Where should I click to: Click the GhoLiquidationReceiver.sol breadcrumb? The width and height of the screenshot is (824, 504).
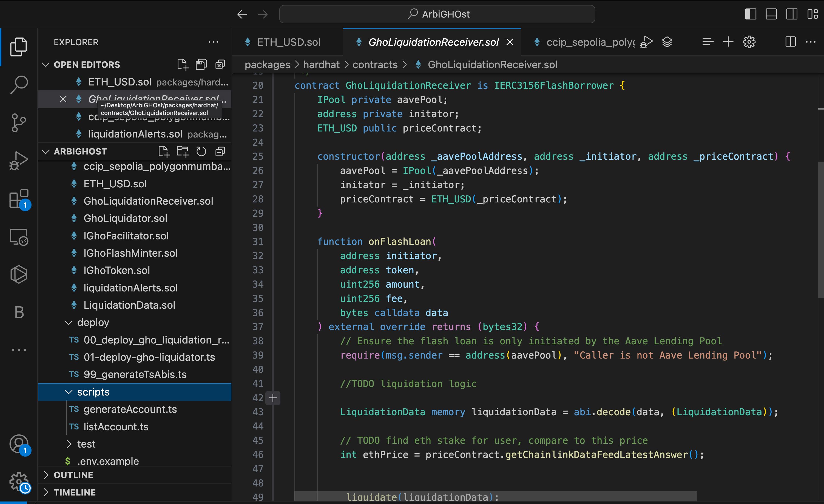click(492, 64)
